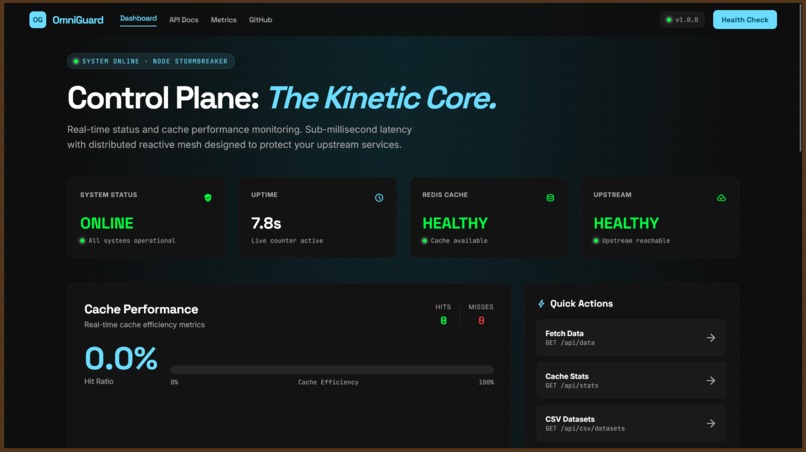The width and height of the screenshot is (806, 452).
Task: Click the 'Upstream reachable' text
Action: click(x=636, y=241)
